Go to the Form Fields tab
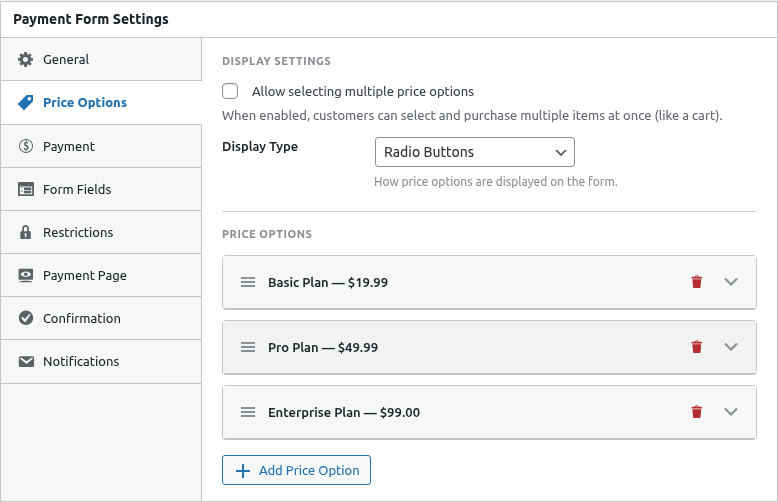 click(101, 189)
